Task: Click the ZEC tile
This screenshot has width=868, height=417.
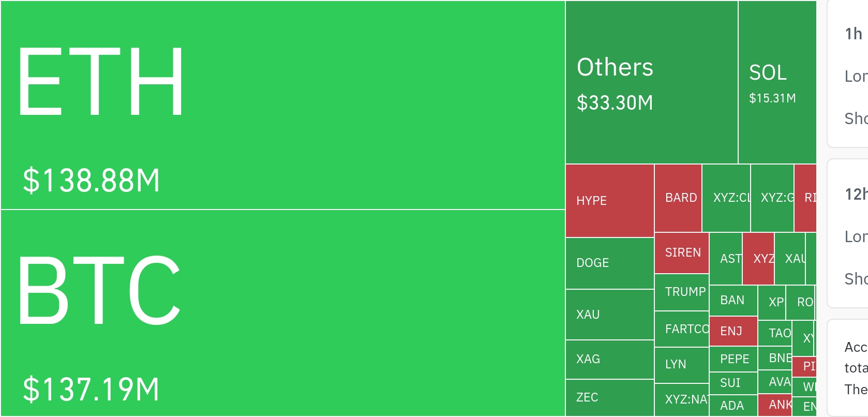Action: 609,398
